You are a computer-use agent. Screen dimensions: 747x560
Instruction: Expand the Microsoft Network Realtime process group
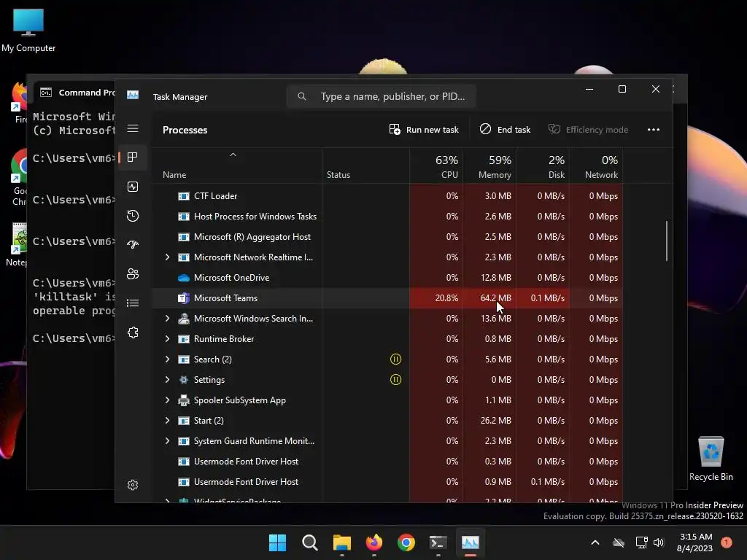167,257
